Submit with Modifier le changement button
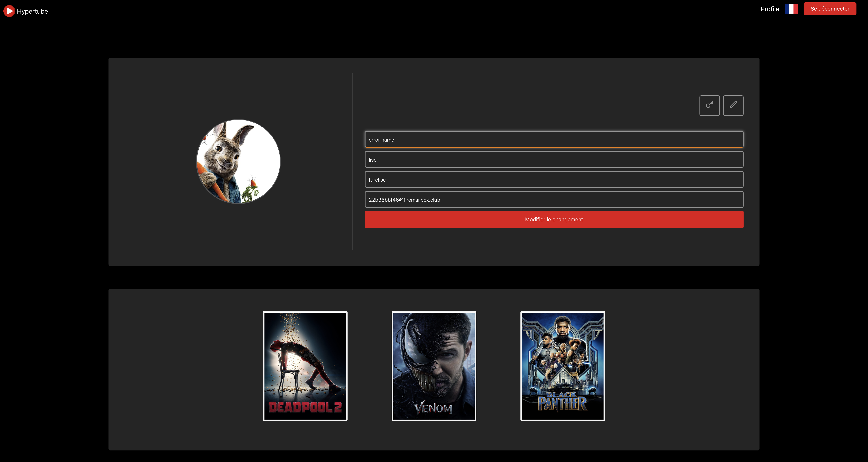Image resolution: width=868 pixels, height=462 pixels. click(x=554, y=219)
